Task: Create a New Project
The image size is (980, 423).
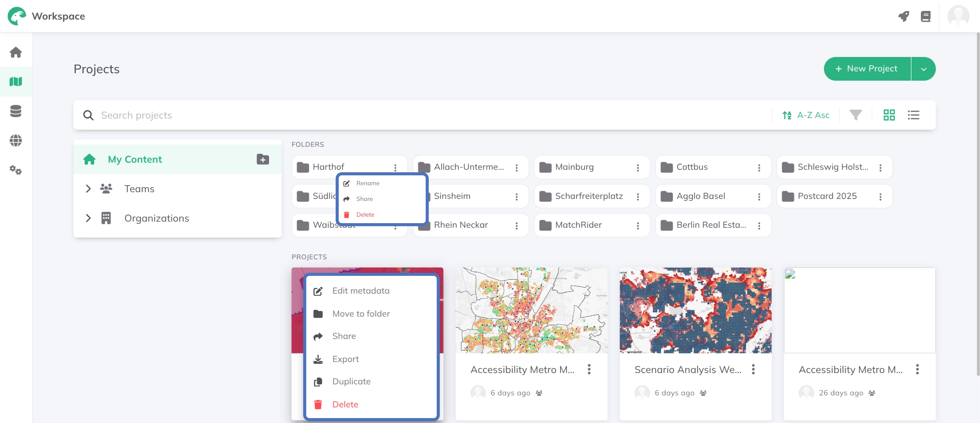Action: pyautogui.click(x=867, y=69)
